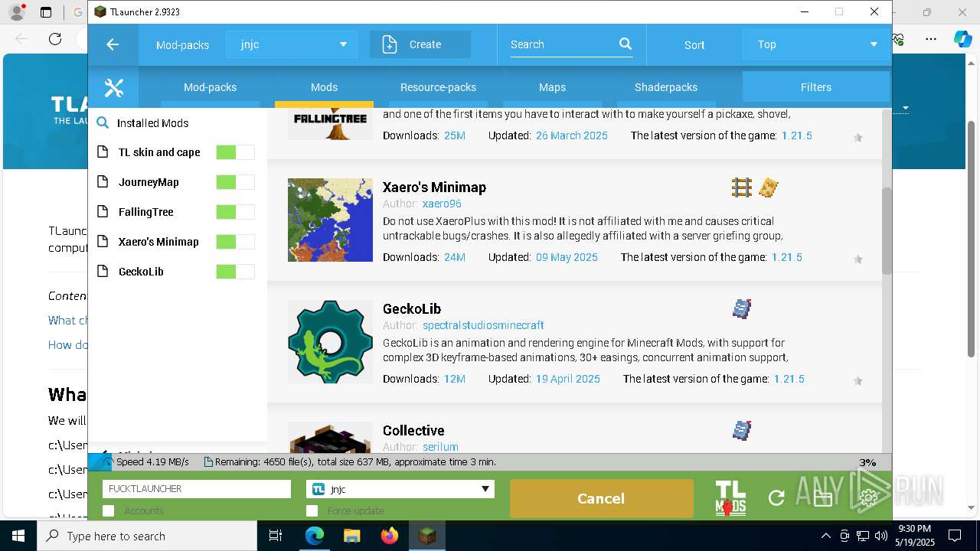The image size is (980, 551).
Task: Click the refresh icon in bottom bar
Action: click(776, 498)
